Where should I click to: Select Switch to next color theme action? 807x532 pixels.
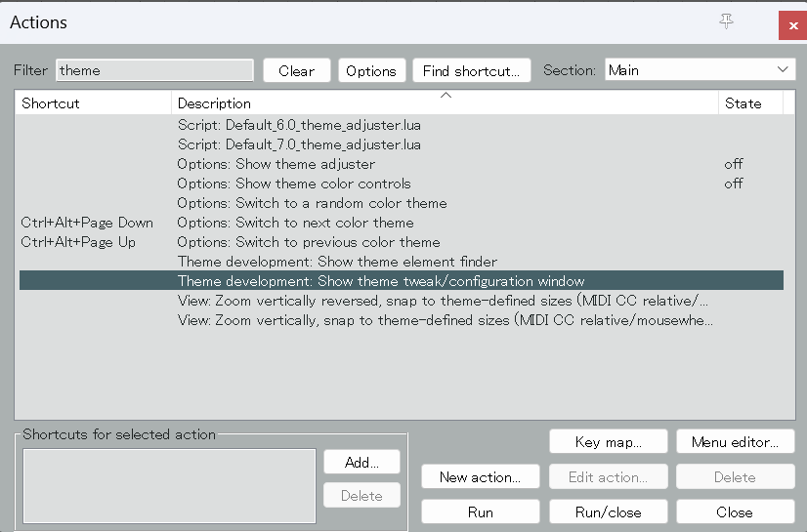point(402,223)
